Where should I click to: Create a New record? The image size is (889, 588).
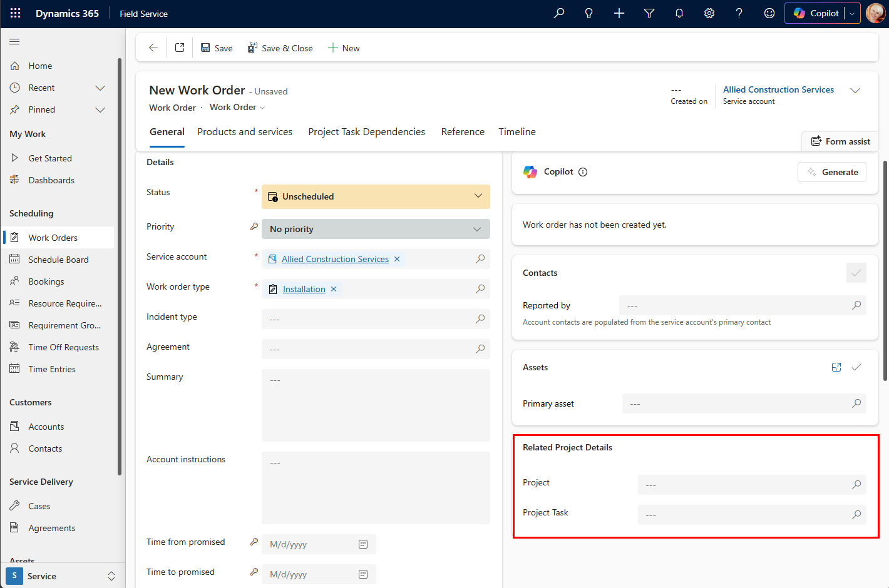coord(344,48)
